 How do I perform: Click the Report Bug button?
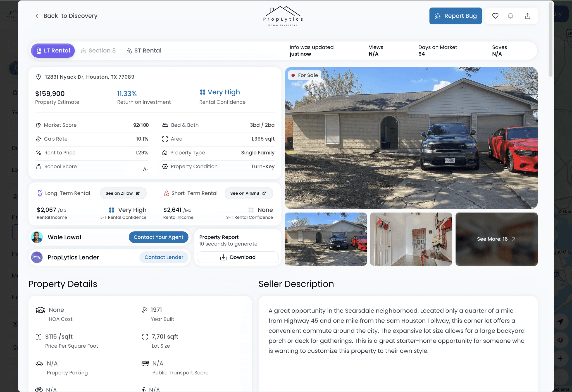pos(456,16)
